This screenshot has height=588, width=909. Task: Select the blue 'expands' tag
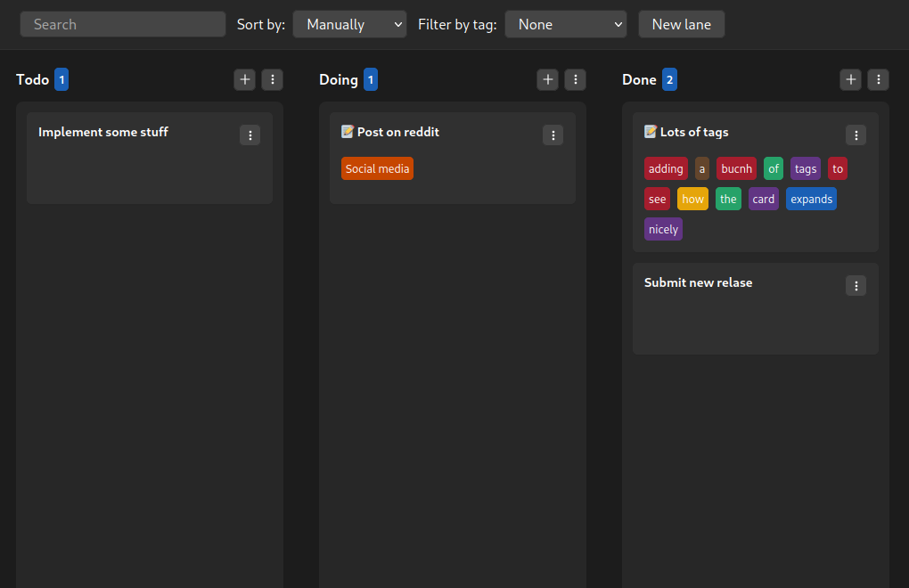[x=811, y=200]
